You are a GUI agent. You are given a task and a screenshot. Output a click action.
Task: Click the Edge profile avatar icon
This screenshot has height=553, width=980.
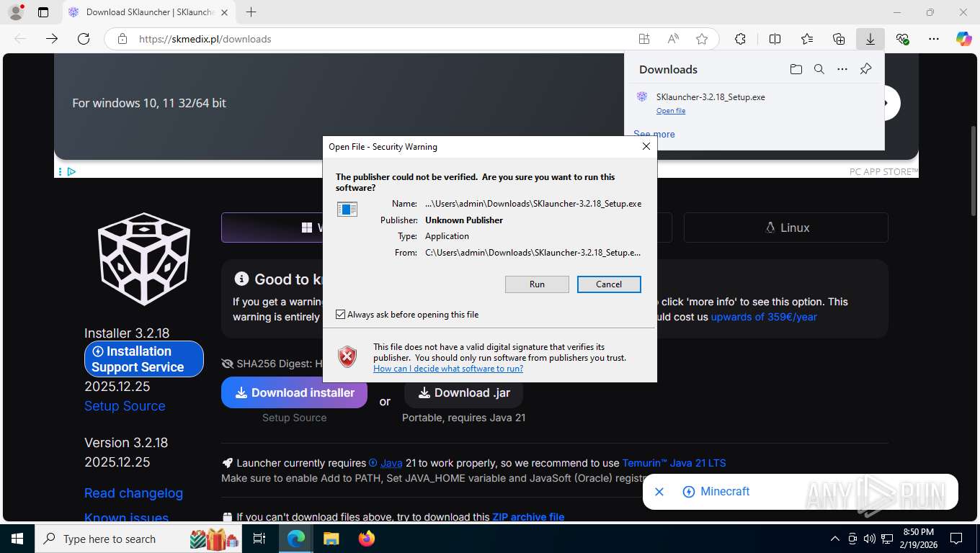tap(15, 12)
